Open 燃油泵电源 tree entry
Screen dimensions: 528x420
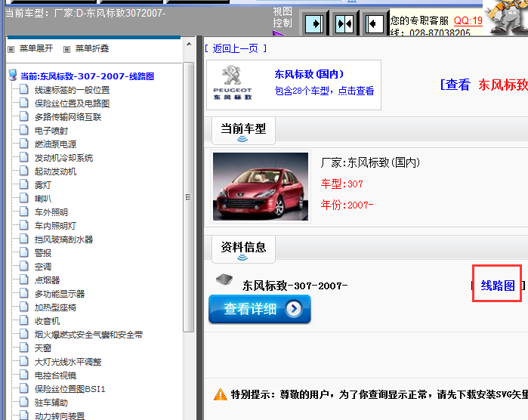point(56,144)
